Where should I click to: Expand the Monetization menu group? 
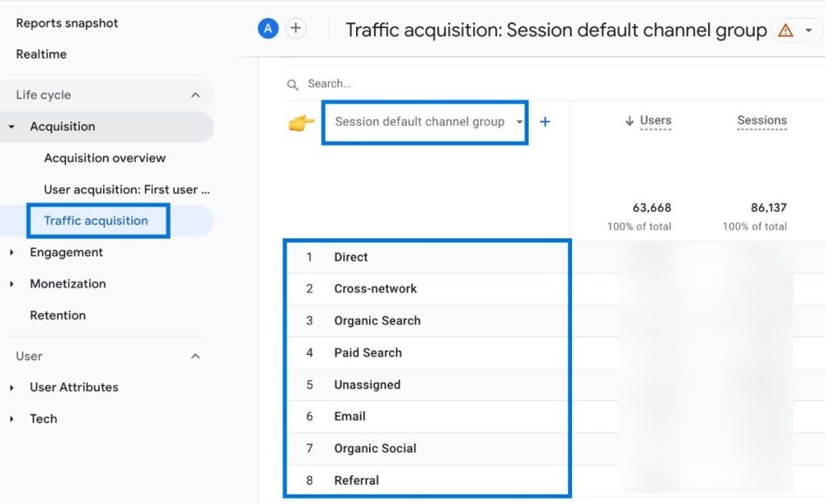[x=12, y=284]
